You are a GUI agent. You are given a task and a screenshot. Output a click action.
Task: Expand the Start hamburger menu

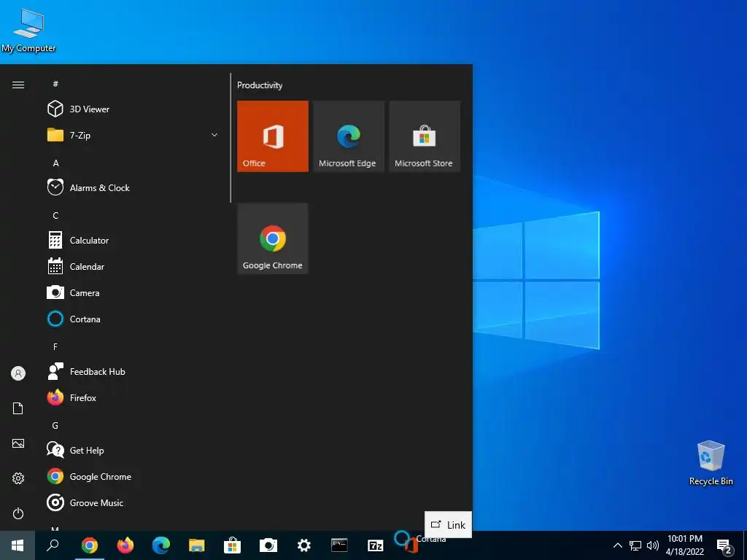click(18, 85)
